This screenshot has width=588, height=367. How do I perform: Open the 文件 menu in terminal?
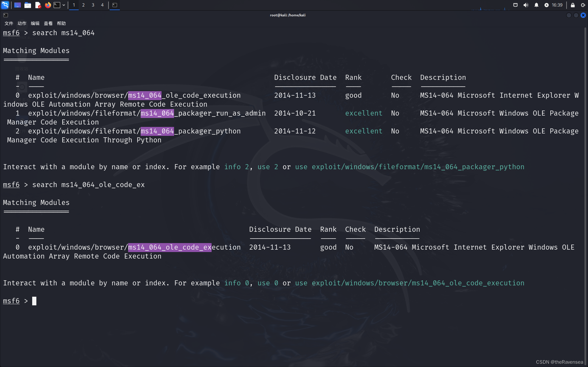tap(8, 23)
